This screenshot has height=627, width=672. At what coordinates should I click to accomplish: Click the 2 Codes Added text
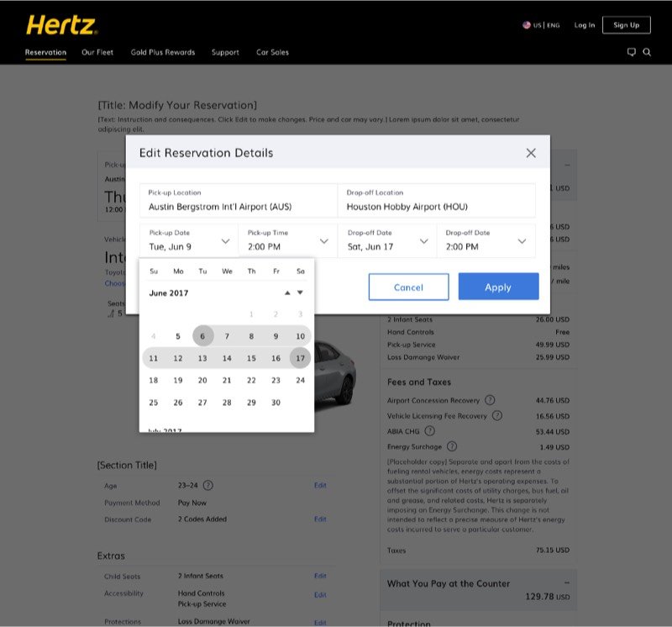(x=202, y=519)
